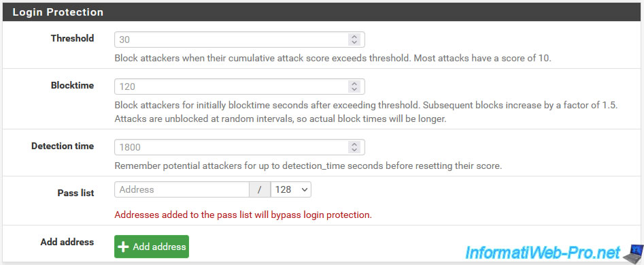Click the Pass list label

(x=75, y=193)
